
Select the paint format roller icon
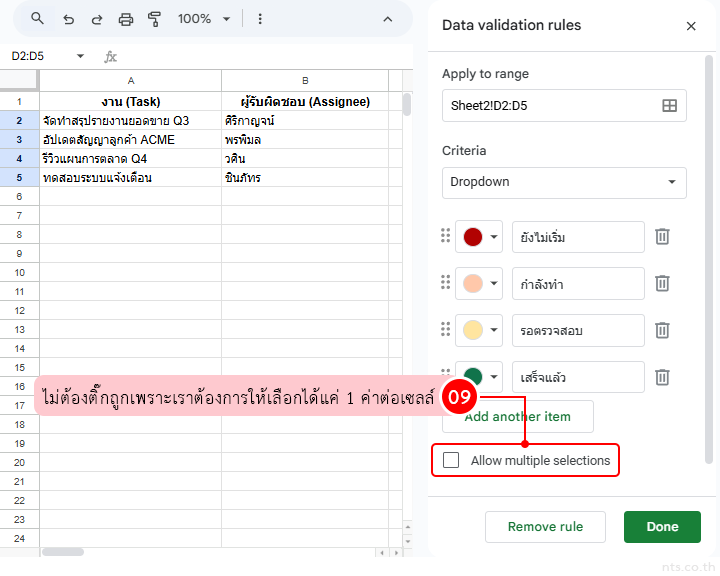pyautogui.click(x=154, y=19)
